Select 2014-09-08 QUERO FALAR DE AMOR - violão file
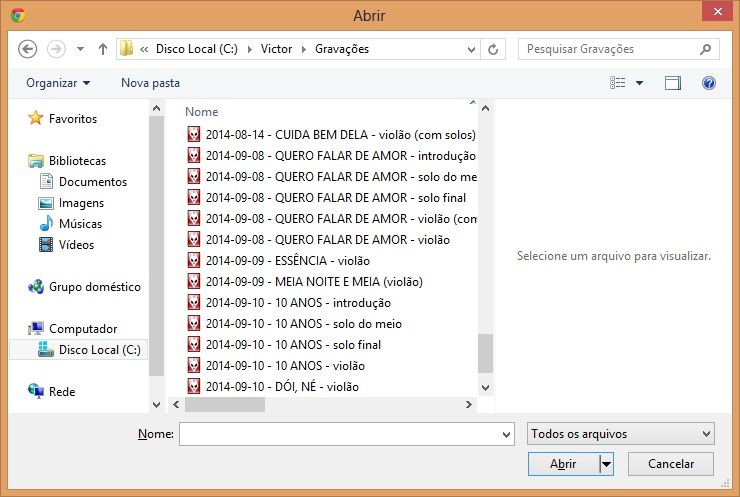This screenshot has height=497, width=740. pos(319,240)
